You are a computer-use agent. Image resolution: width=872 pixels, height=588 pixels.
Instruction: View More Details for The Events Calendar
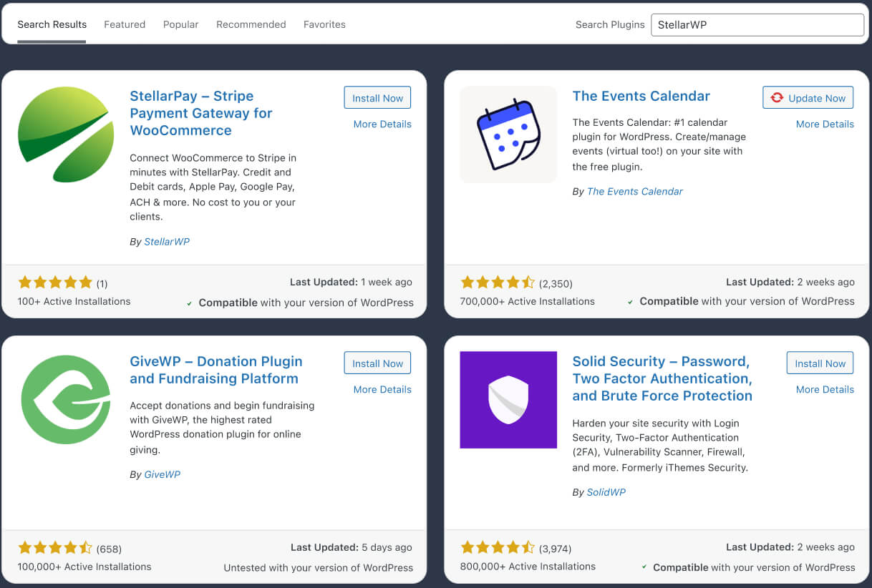[x=825, y=124]
